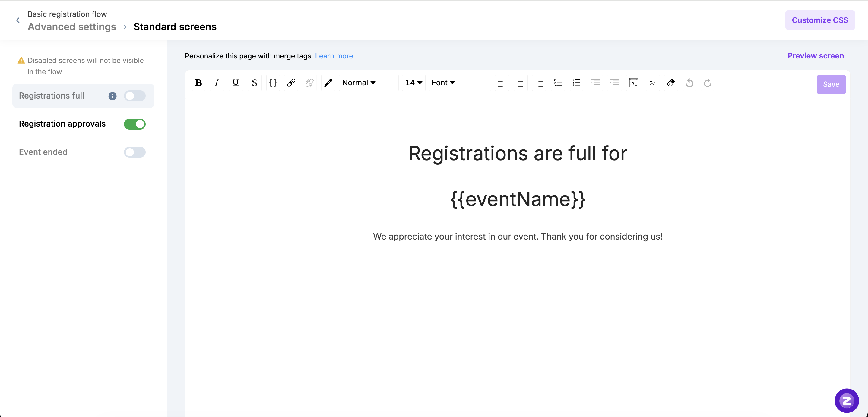Insert an image using picture icon

click(x=652, y=83)
